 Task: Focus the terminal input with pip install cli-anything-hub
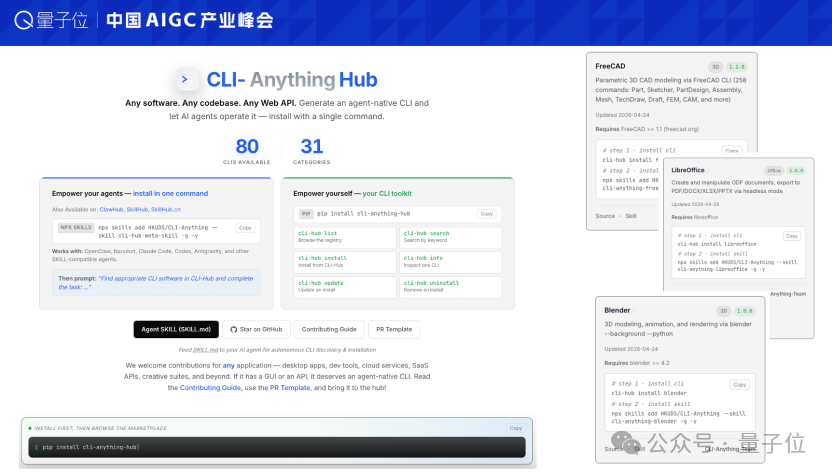(x=277, y=447)
